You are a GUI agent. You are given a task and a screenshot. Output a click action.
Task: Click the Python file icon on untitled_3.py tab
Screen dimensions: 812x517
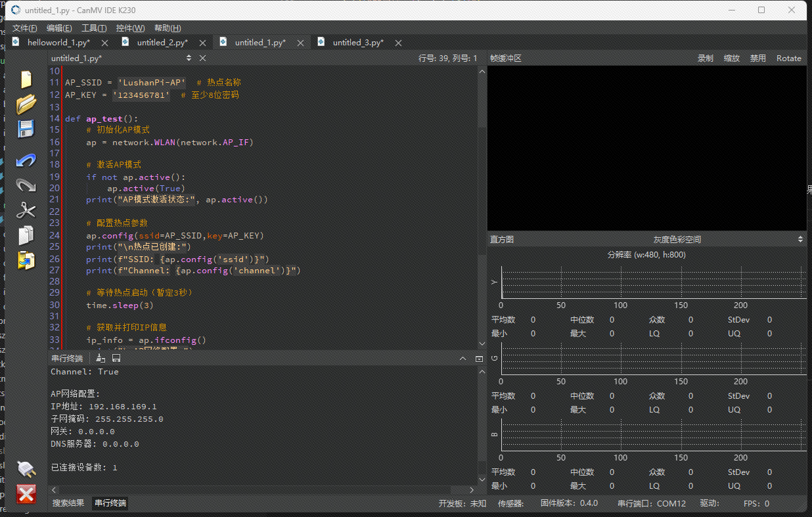pos(321,42)
